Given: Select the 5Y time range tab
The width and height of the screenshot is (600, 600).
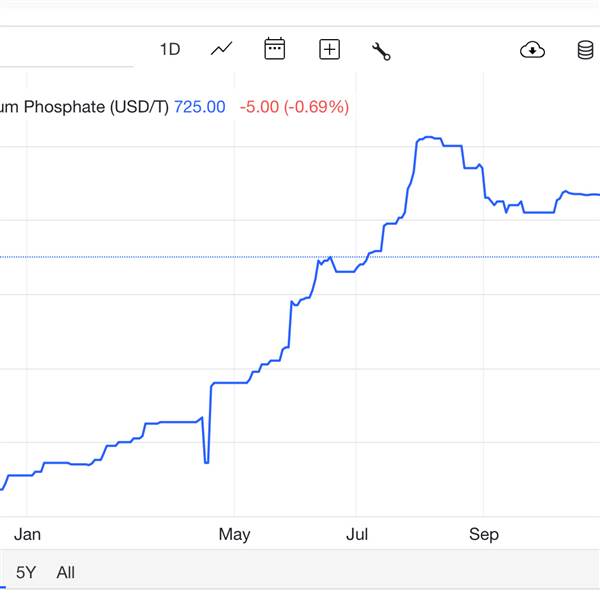Looking at the screenshot, I should [26, 573].
